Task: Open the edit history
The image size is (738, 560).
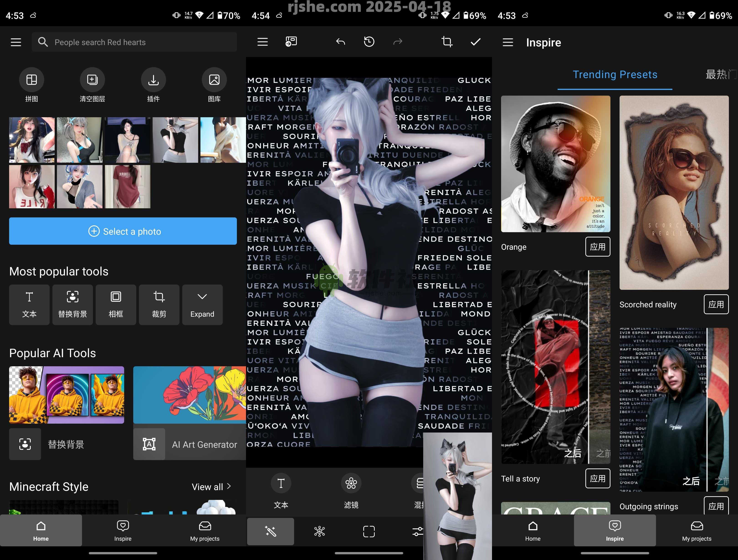Action: tap(369, 42)
